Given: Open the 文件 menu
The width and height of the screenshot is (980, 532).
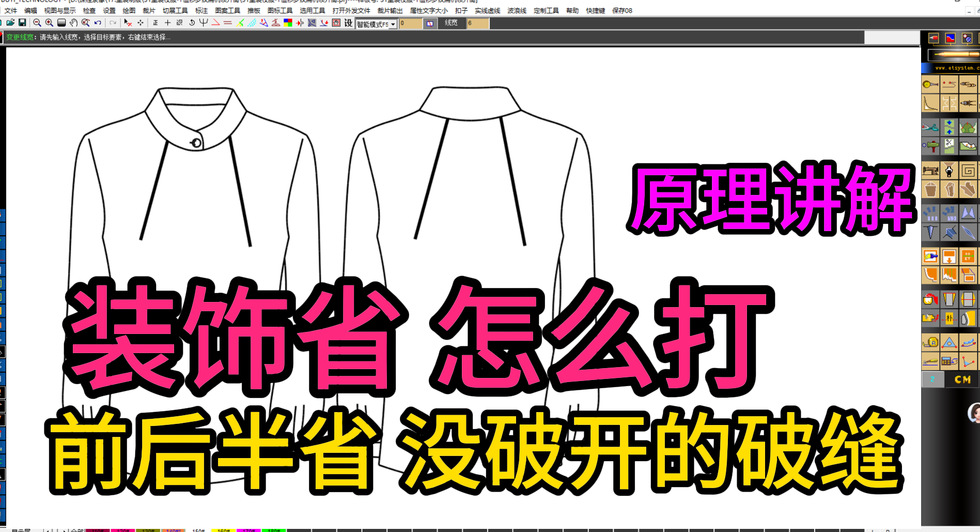Looking at the screenshot, I should 10,10.
